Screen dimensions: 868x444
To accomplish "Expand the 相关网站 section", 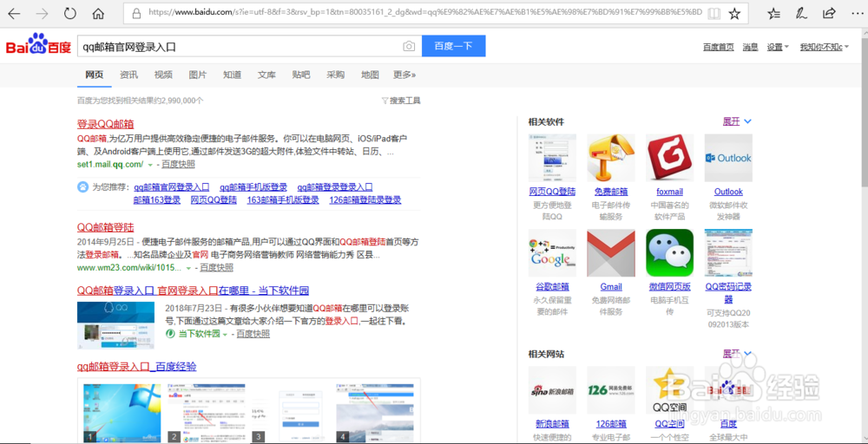I will (x=737, y=353).
